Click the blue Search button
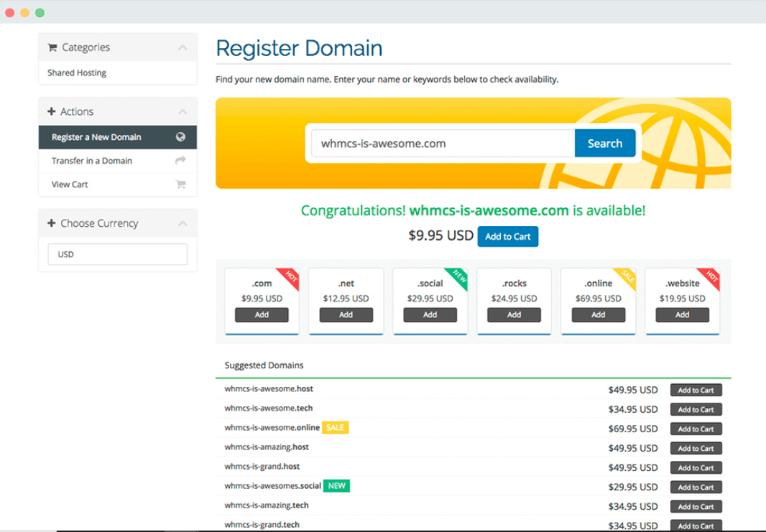This screenshot has height=532, width=766. point(605,144)
